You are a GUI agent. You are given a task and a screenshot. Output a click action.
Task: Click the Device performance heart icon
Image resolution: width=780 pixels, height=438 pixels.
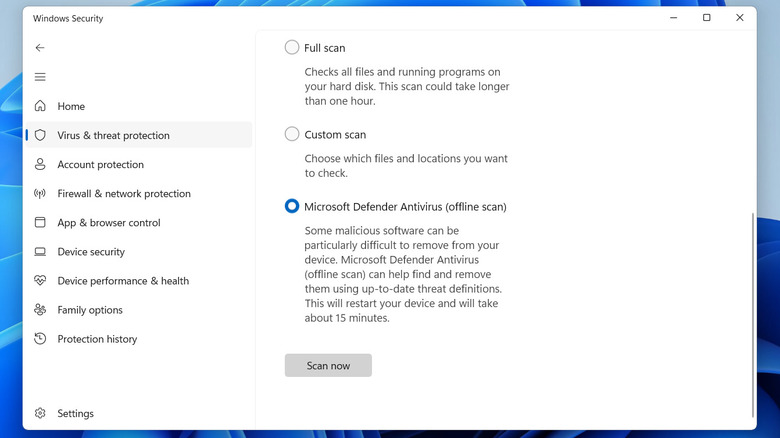(40, 281)
